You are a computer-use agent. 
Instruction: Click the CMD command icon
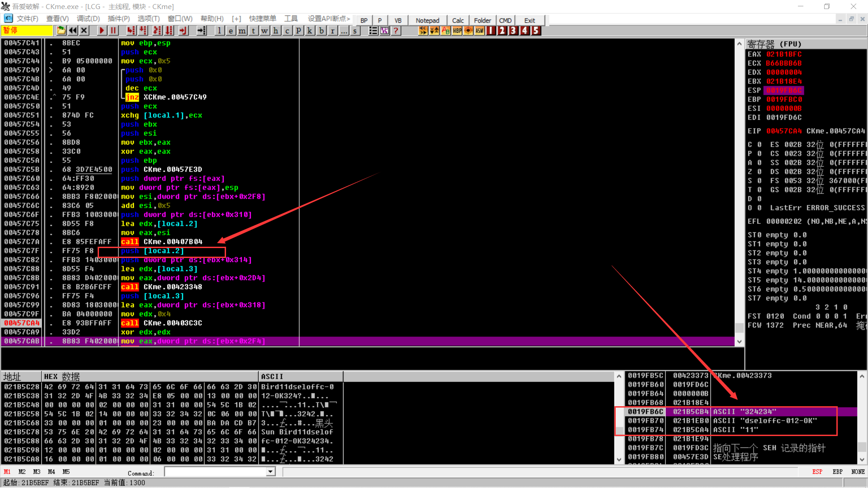pos(505,20)
